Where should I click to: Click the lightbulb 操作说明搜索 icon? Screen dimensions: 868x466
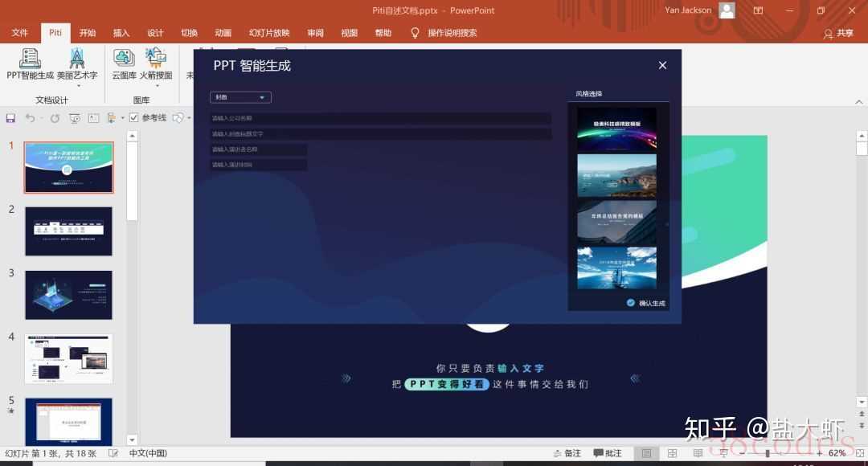tap(415, 33)
